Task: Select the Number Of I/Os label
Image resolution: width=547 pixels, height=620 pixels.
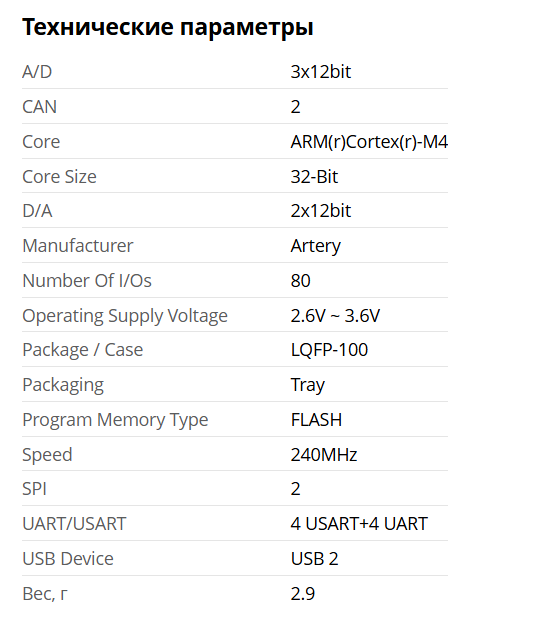Action: click(87, 281)
